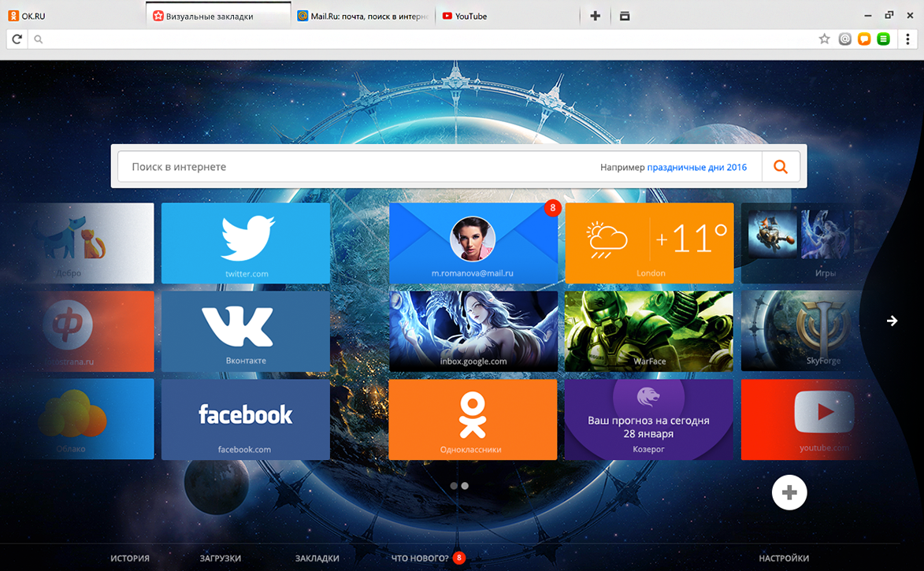Start a search via the orange magnifier button
Image resolution: width=924 pixels, height=571 pixels.
tap(780, 166)
